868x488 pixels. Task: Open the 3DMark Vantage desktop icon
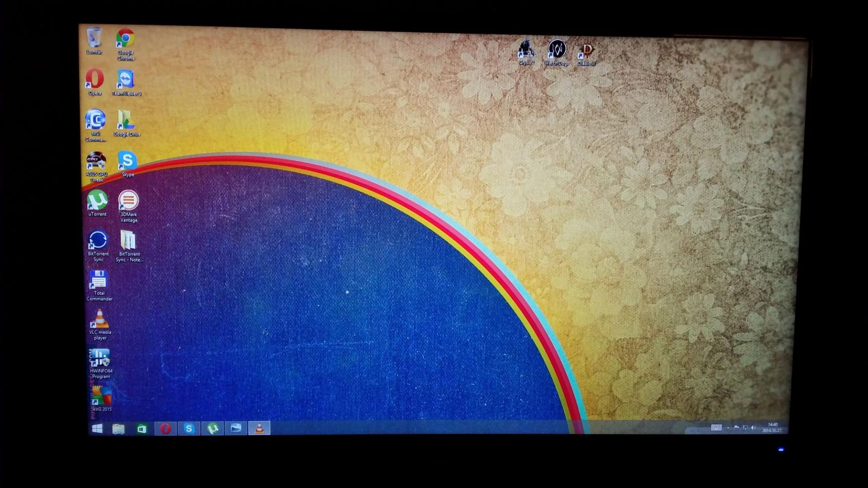tap(128, 201)
